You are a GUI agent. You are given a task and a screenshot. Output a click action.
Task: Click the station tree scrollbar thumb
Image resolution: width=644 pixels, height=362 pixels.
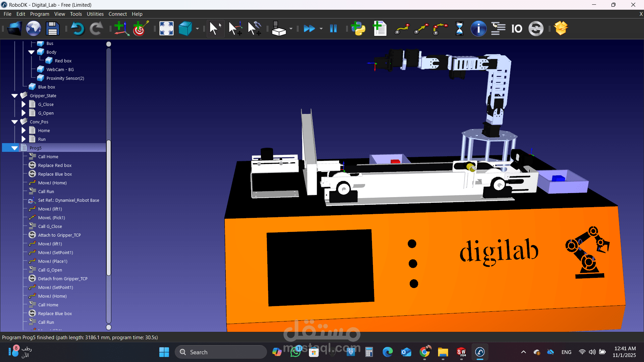(x=109, y=208)
